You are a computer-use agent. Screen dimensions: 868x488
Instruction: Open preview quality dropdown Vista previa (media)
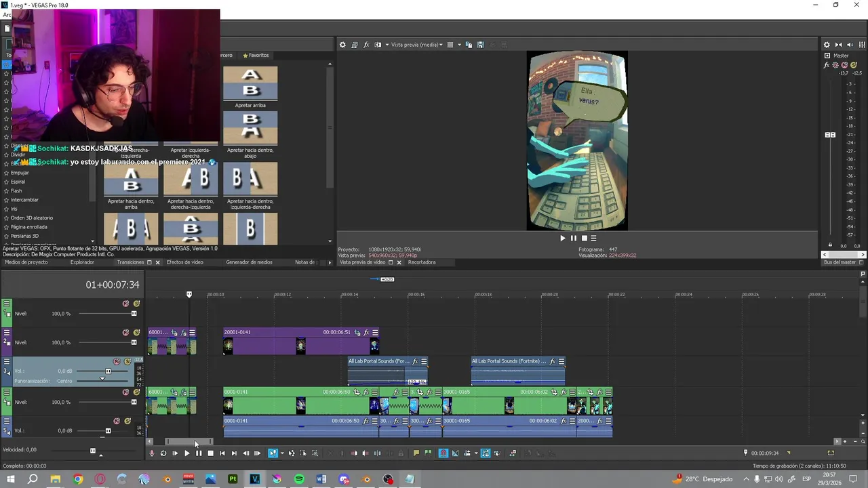coord(416,45)
